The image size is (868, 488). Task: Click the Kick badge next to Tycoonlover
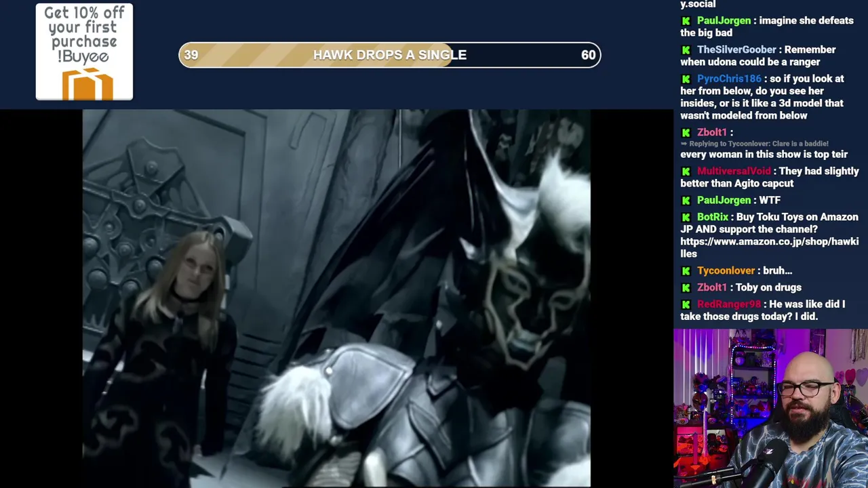point(686,271)
